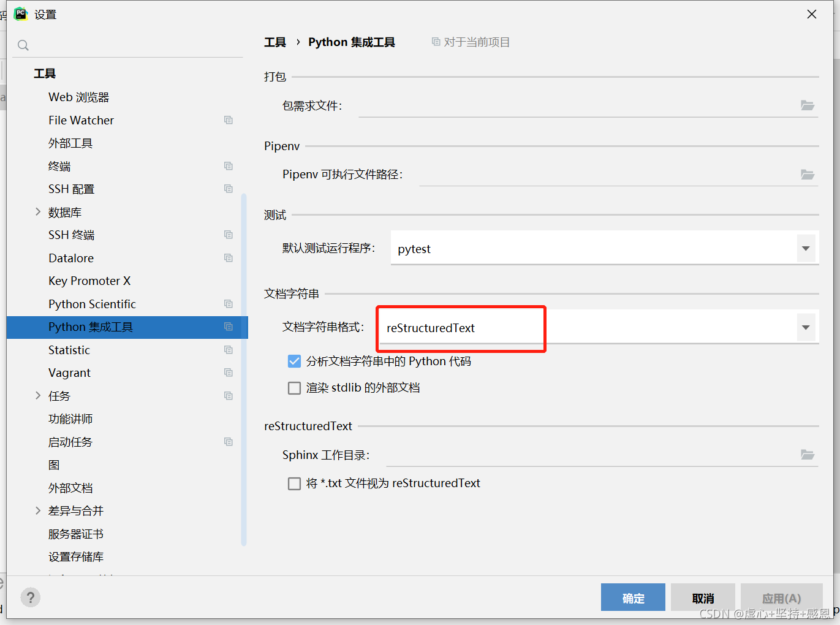
Task: Click the project-level icon beside Statistic
Action: click(x=229, y=350)
